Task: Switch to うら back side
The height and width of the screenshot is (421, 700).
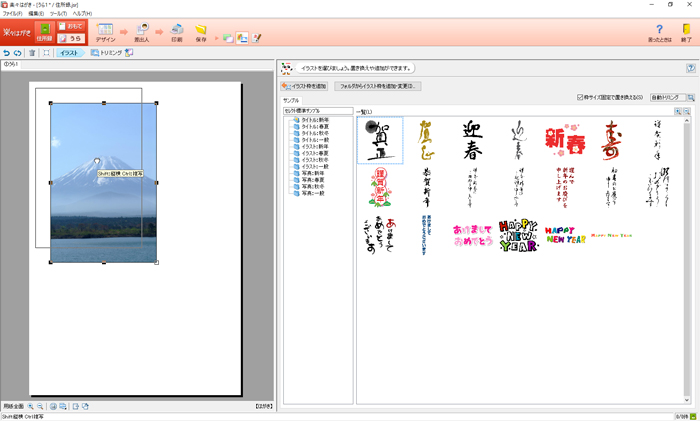Action: (71, 39)
